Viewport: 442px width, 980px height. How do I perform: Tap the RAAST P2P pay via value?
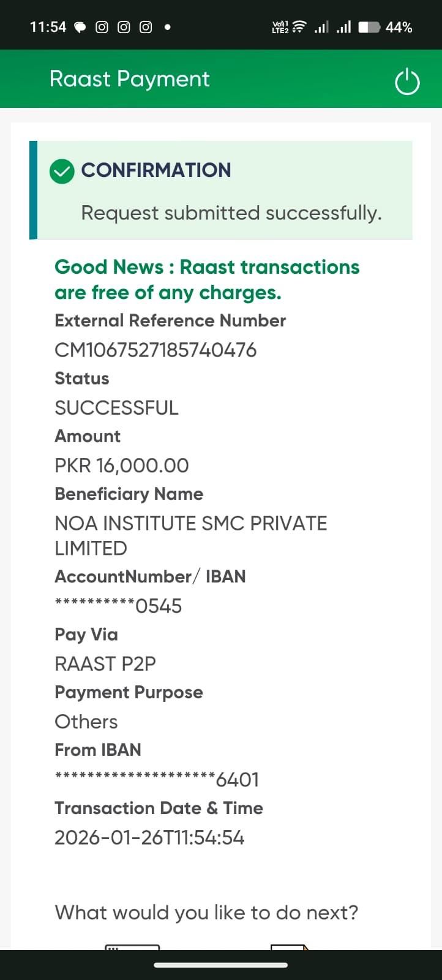(x=105, y=663)
